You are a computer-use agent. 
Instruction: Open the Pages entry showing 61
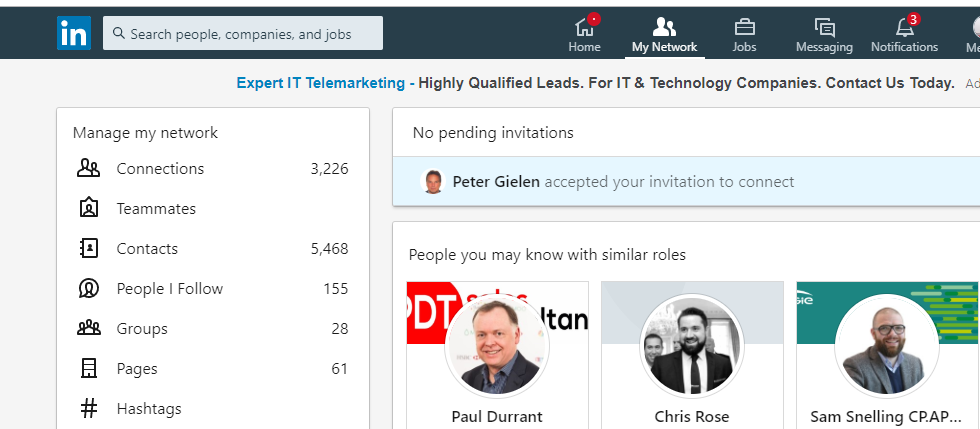tap(137, 368)
